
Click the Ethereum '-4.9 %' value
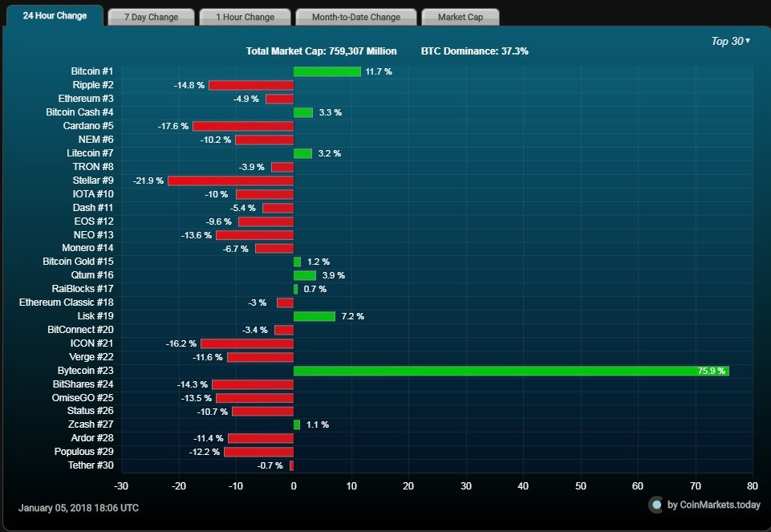[x=246, y=99]
